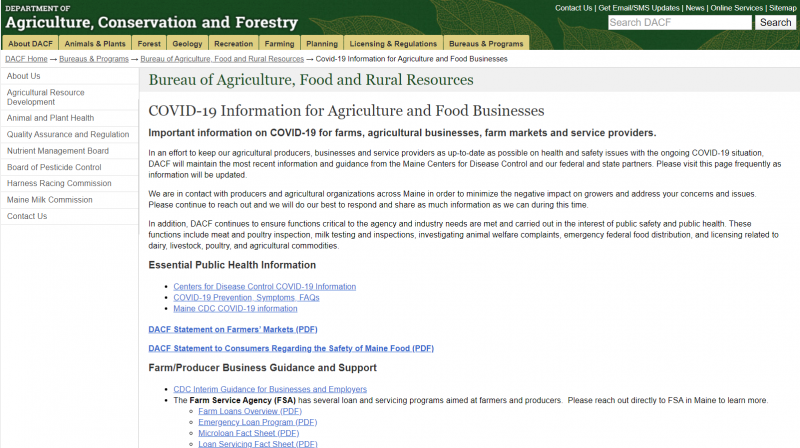Click the COVID-19 Information for Agriculture heading
The height and width of the screenshot is (448, 800).
point(346,110)
